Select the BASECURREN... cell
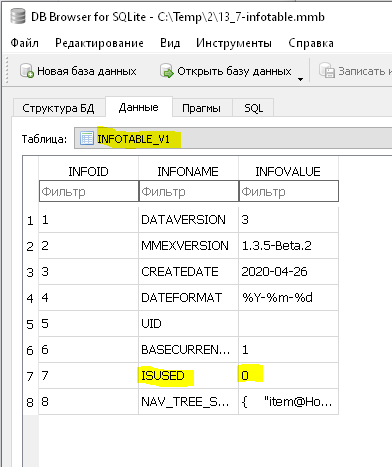 click(x=188, y=350)
